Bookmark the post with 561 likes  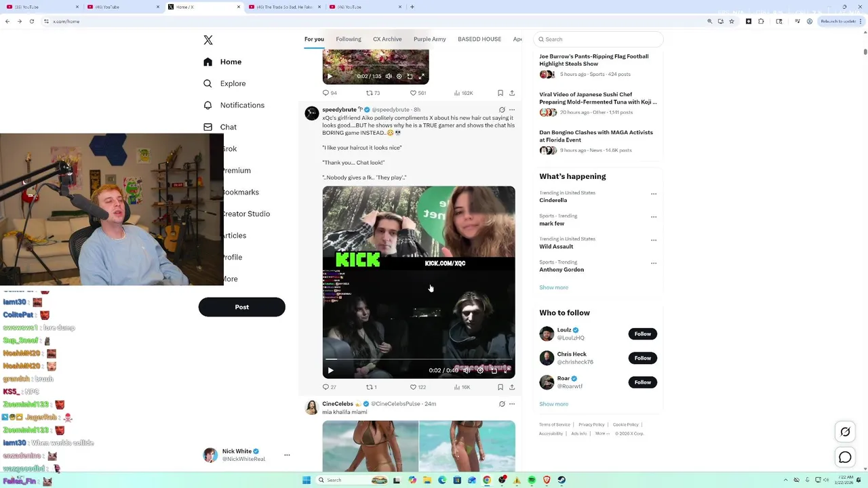pyautogui.click(x=500, y=93)
